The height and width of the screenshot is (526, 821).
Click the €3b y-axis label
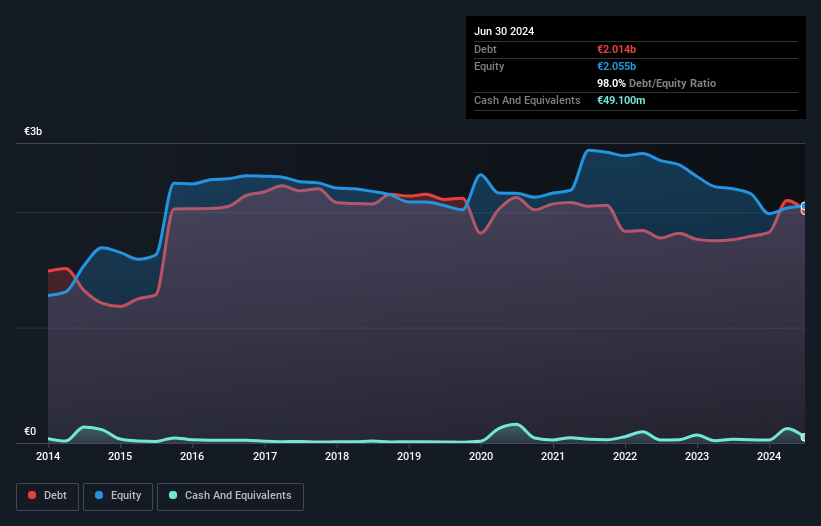pyautogui.click(x=33, y=131)
